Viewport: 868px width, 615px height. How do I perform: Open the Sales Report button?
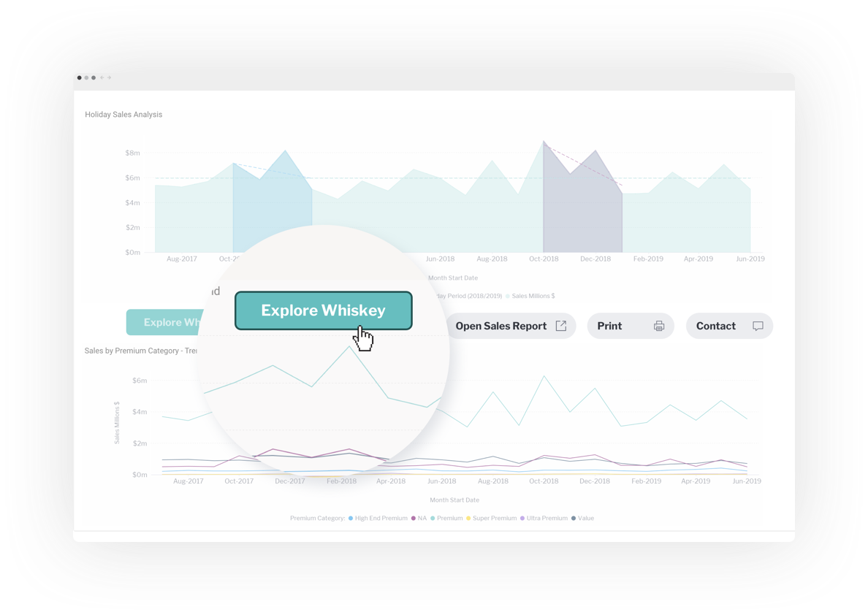pos(511,326)
